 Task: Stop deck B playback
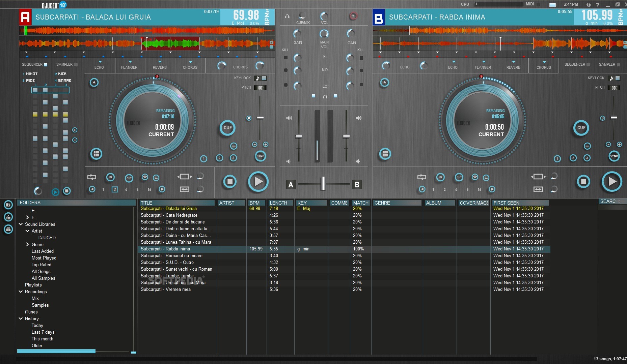click(x=583, y=182)
